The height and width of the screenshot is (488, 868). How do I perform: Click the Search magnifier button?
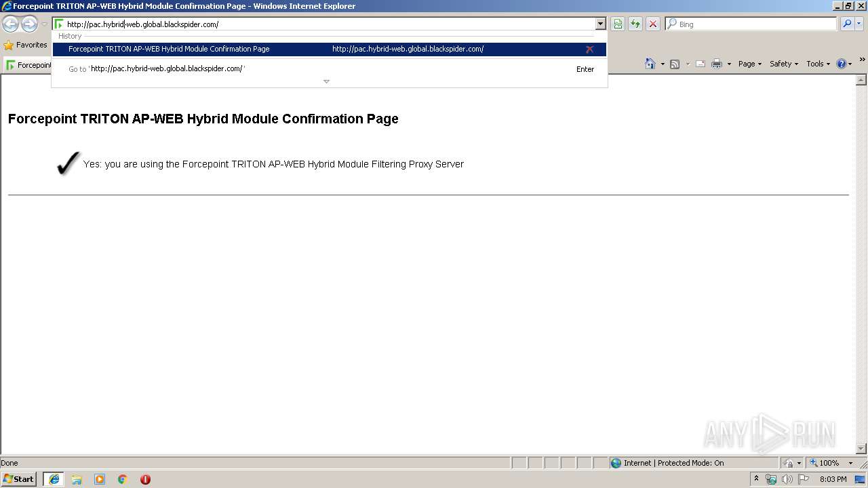point(847,24)
